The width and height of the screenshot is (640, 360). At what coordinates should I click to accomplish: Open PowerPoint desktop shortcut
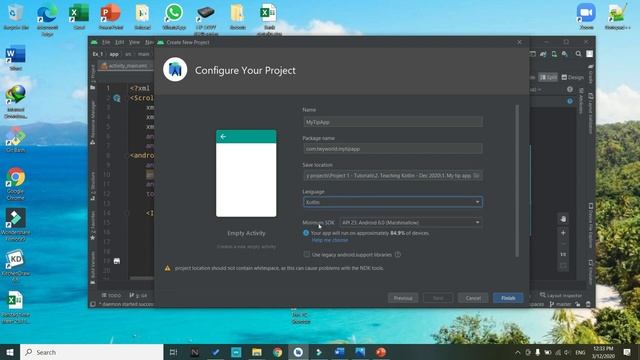[111, 16]
